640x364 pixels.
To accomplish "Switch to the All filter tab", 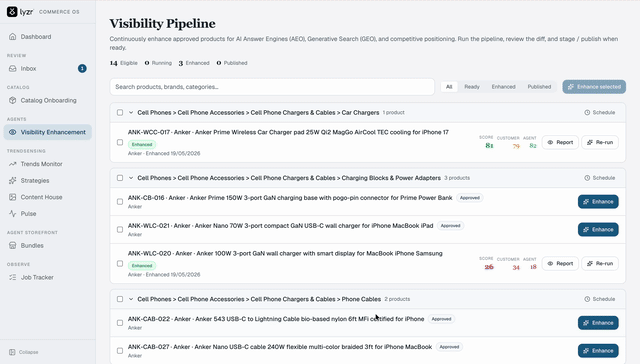I will click(449, 87).
